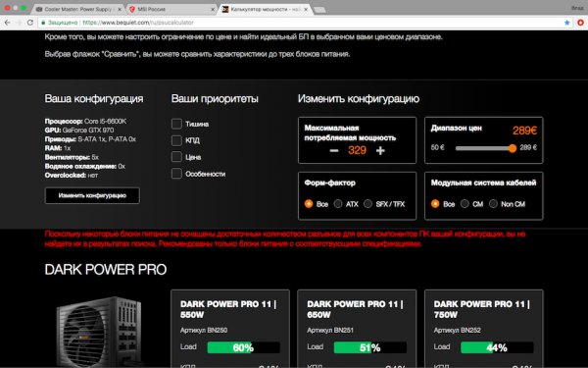
Task: Click the Изменить конфигурацию button
Action: click(92, 195)
